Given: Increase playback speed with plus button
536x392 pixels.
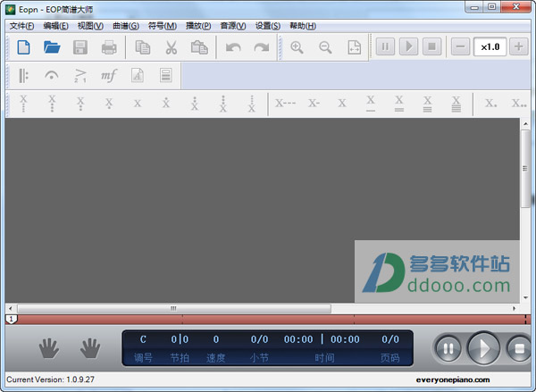Looking at the screenshot, I should pos(518,46).
